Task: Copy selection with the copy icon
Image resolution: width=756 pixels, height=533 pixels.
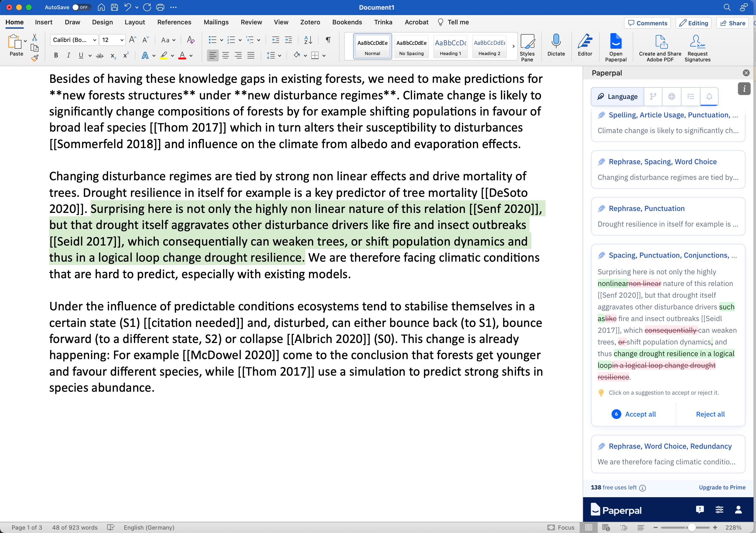Action: pyautogui.click(x=34, y=48)
